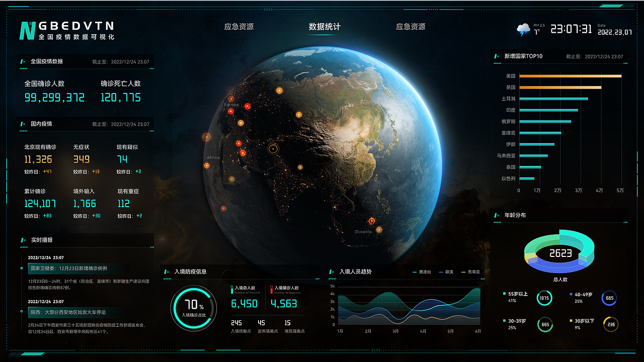Click the 发热隔离点 count 45
Screen dimensions: 644x362
[x=261, y=323]
